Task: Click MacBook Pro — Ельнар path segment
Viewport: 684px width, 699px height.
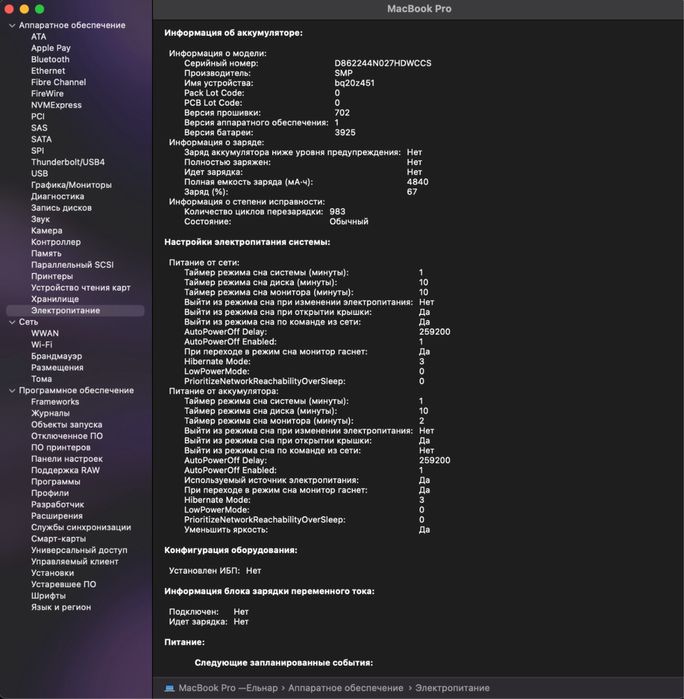Action: 228,688
